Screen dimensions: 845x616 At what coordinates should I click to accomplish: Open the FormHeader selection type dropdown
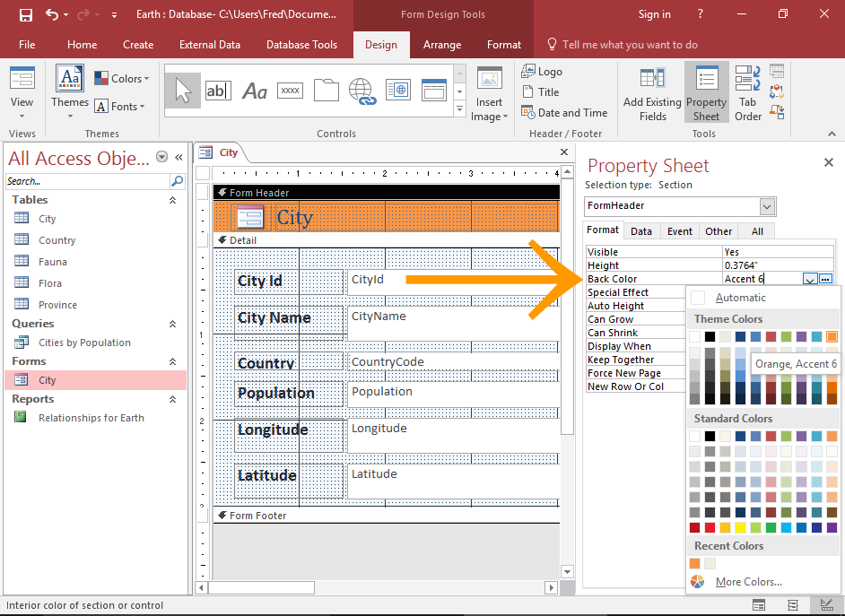[x=767, y=206]
